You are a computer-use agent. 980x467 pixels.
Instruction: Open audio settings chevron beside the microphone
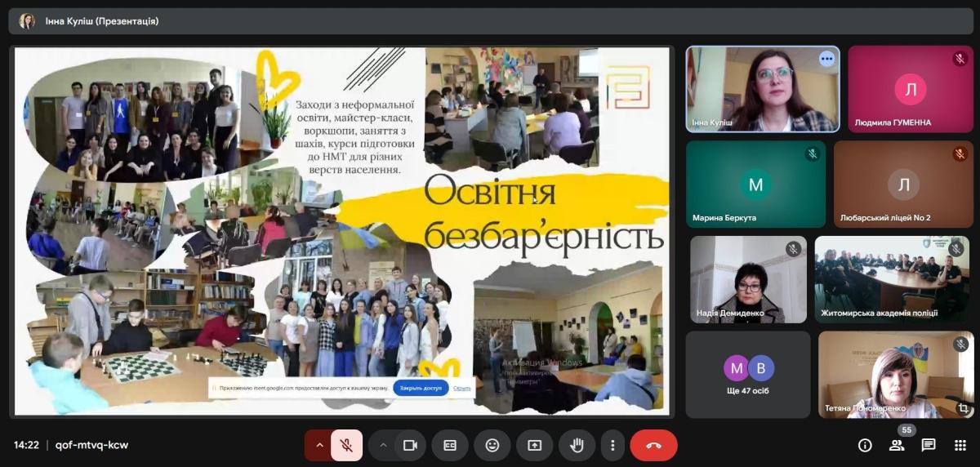coord(319,445)
